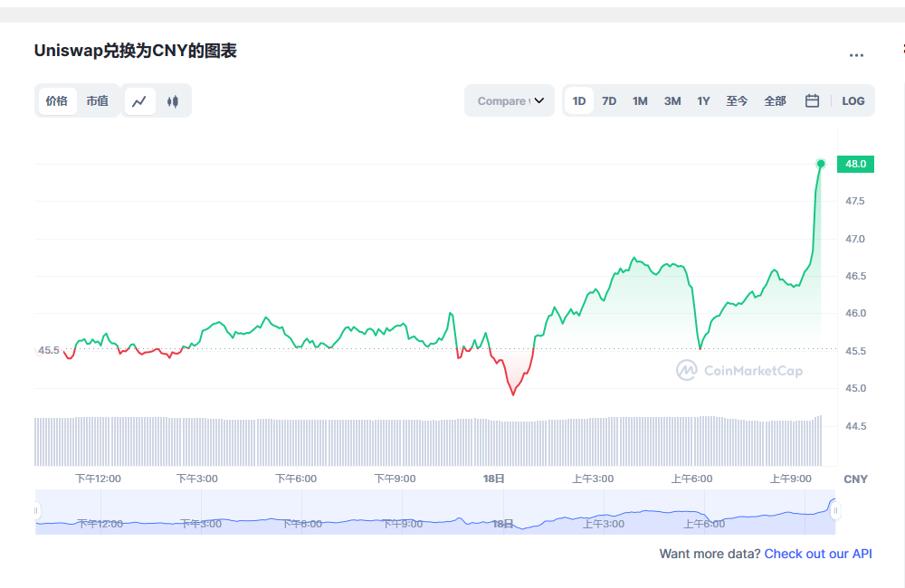The image size is (905, 588).
Task: Click the 上午9:00 label on chart axis
Action: pos(791,479)
